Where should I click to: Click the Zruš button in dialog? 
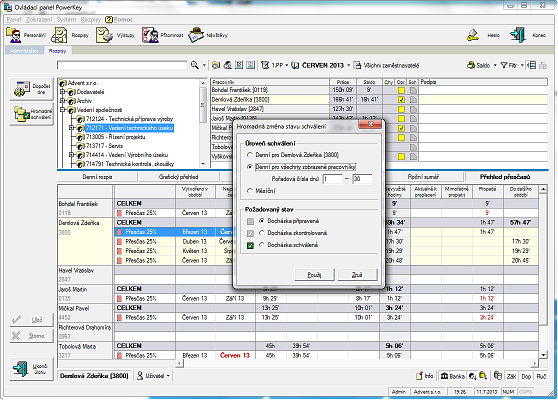click(357, 274)
